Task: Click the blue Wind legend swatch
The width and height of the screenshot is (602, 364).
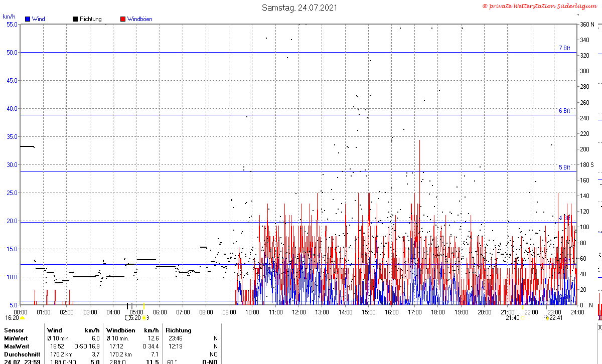Action: tap(28, 19)
